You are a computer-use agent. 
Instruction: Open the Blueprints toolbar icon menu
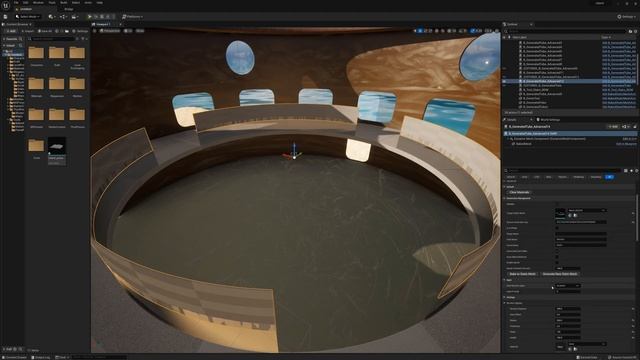tap(63, 17)
